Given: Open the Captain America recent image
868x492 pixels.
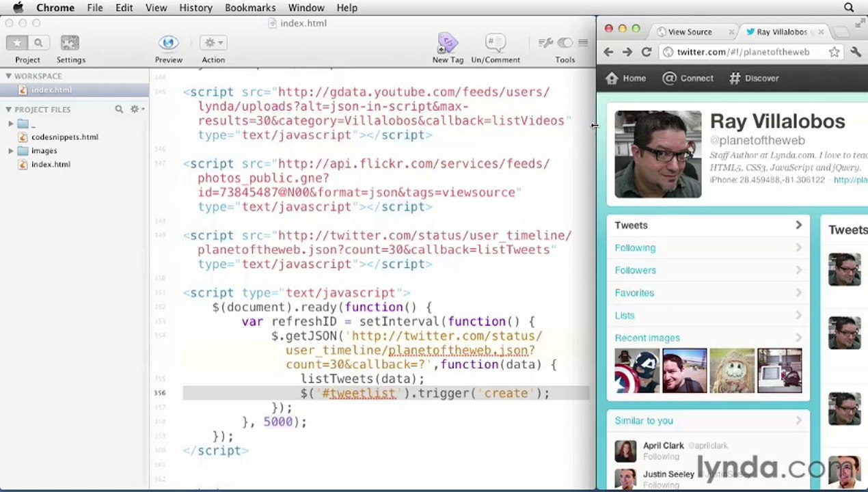Looking at the screenshot, I should click(x=637, y=370).
